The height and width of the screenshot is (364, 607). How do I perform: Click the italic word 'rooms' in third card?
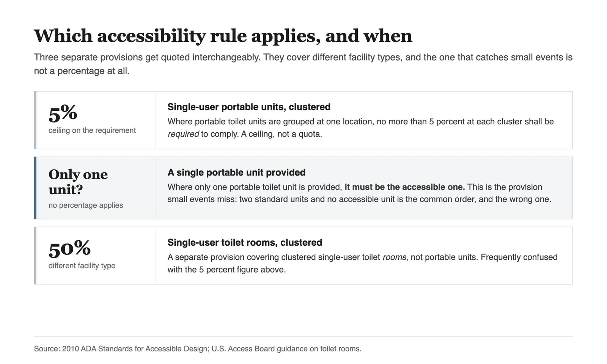[394, 257]
